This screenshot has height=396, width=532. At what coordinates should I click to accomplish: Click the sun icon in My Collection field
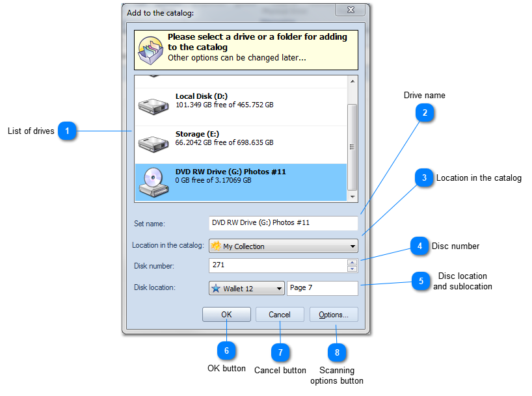pos(216,246)
